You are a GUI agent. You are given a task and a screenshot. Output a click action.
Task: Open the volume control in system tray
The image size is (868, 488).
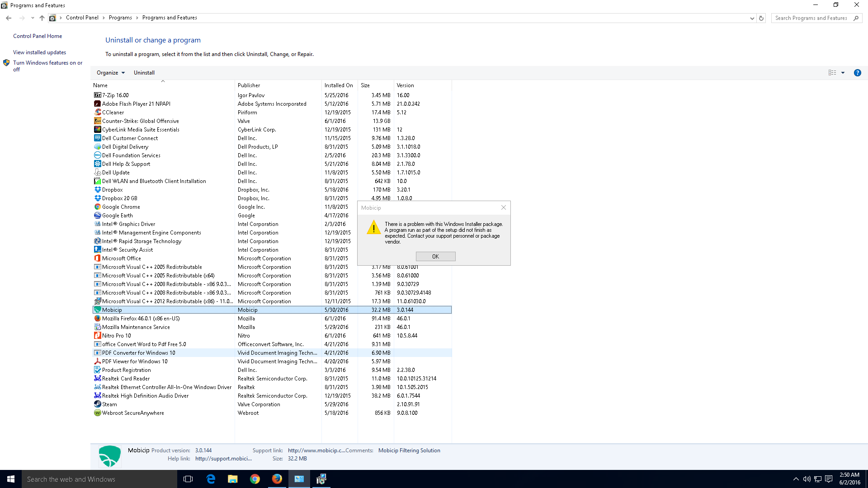807,479
